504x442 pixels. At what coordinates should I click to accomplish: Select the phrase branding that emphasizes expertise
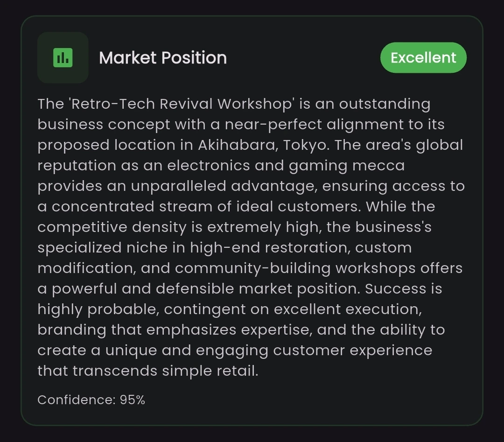click(x=175, y=330)
